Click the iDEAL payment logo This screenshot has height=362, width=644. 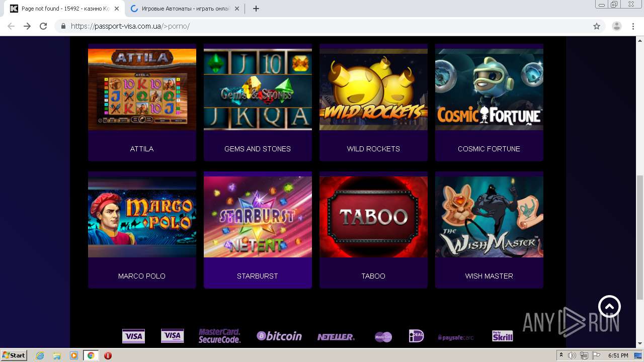tap(416, 336)
